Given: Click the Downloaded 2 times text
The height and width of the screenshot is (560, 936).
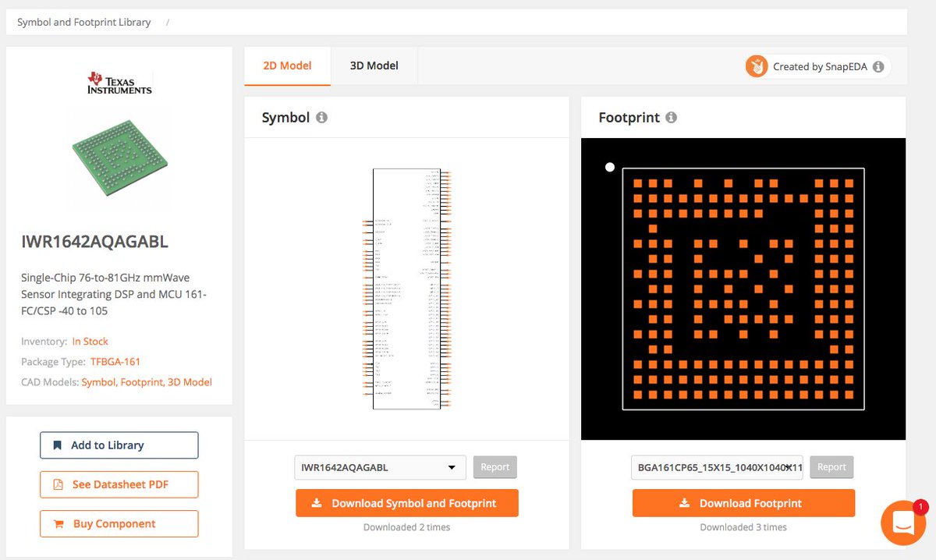Looking at the screenshot, I should pos(407,527).
